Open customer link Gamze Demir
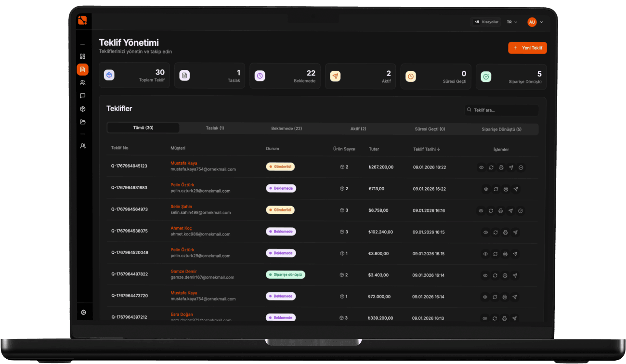626x364 pixels. (183, 272)
